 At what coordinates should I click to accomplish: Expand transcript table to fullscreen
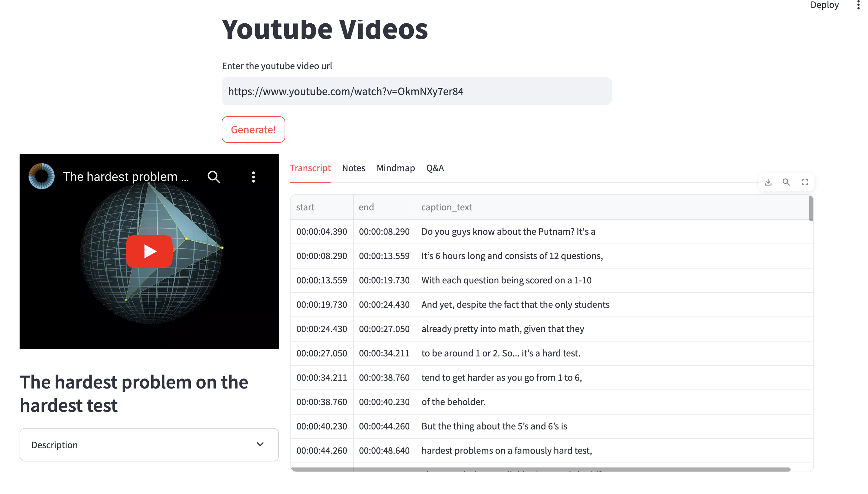(804, 182)
